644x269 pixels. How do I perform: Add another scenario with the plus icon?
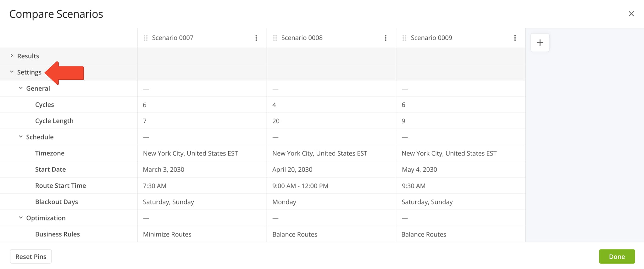point(540,43)
